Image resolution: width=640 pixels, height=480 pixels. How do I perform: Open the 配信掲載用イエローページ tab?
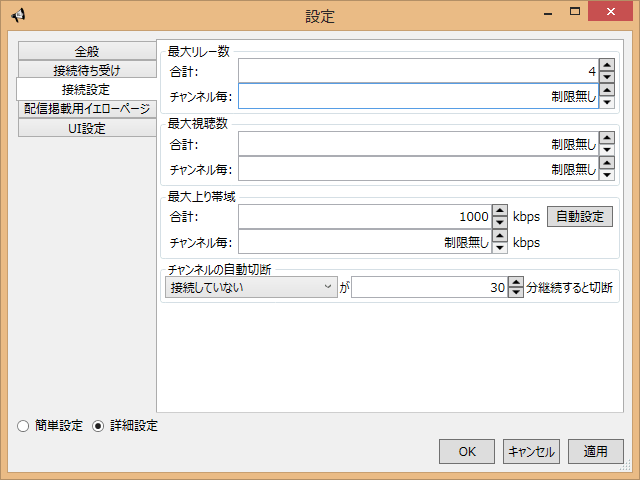pyautogui.click(x=87, y=109)
